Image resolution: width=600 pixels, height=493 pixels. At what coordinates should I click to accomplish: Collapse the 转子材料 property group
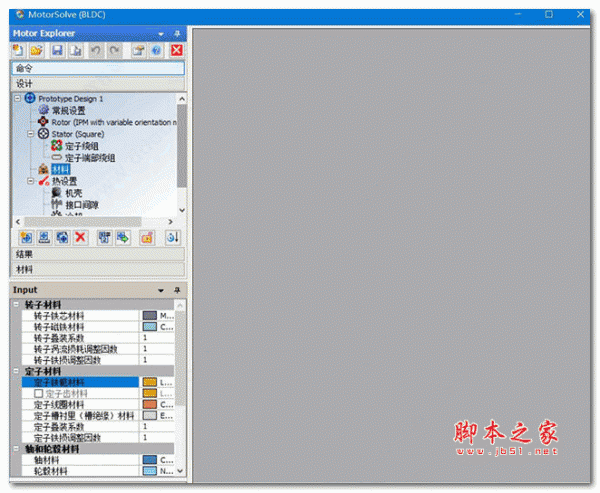tap(16, 305)
